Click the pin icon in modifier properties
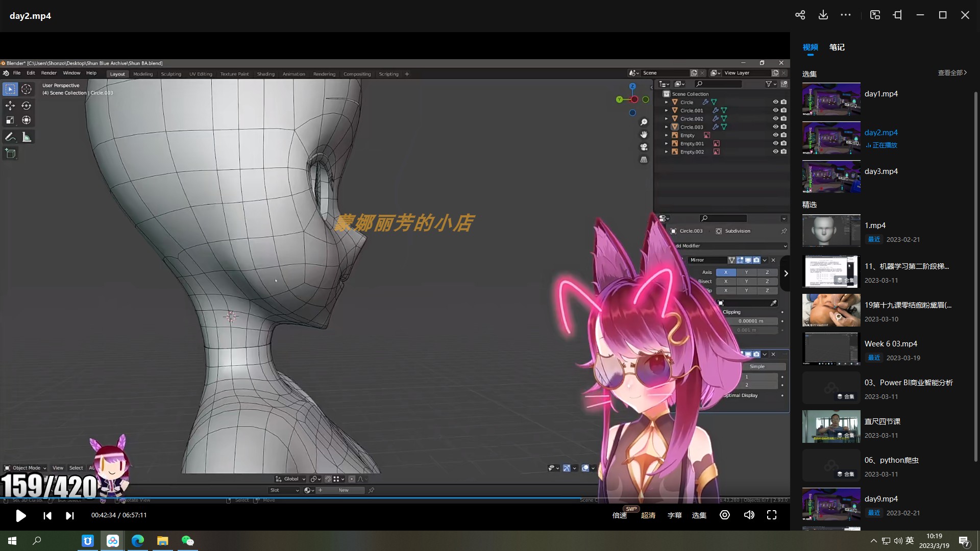This screenshot has width=980, height=551. pos(784,231)
